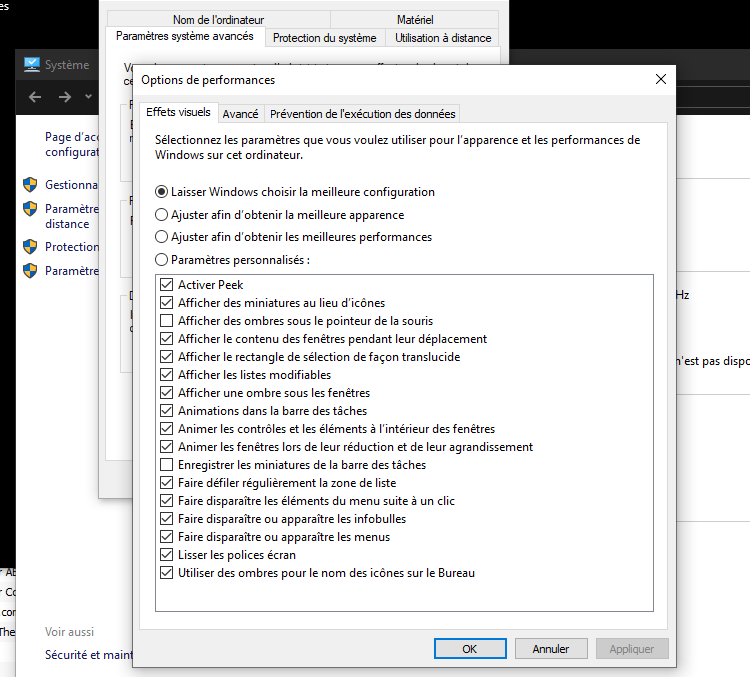Screen dimensions: 750x677
Task: Toggle Animer les fenêtres lors de leur réduction
Action: [166, 447]
